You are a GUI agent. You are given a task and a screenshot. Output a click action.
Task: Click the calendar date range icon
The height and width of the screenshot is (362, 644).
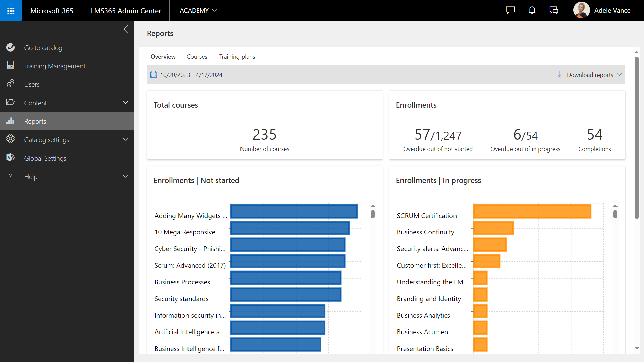153,75
